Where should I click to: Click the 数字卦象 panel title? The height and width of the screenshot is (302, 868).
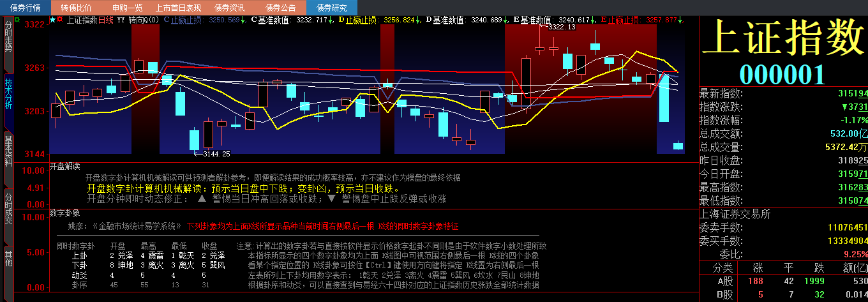tap(64, 213)
